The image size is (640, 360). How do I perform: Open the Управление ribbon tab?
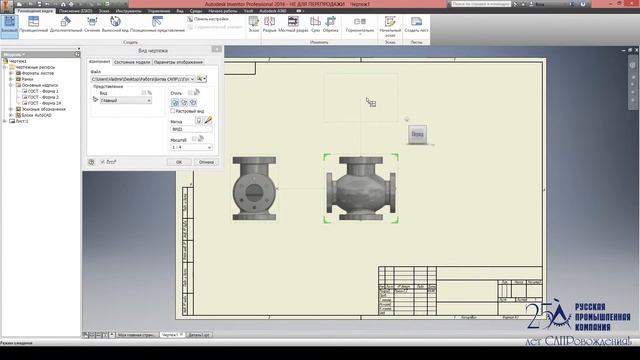[x=159, y=11]
